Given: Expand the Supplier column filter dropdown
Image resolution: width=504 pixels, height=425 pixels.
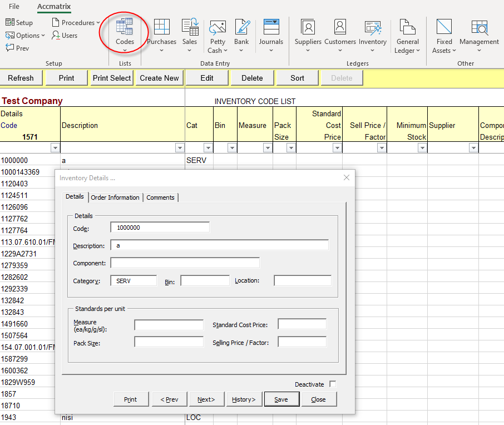Looking at the screenshot, I should coord(473,148).
